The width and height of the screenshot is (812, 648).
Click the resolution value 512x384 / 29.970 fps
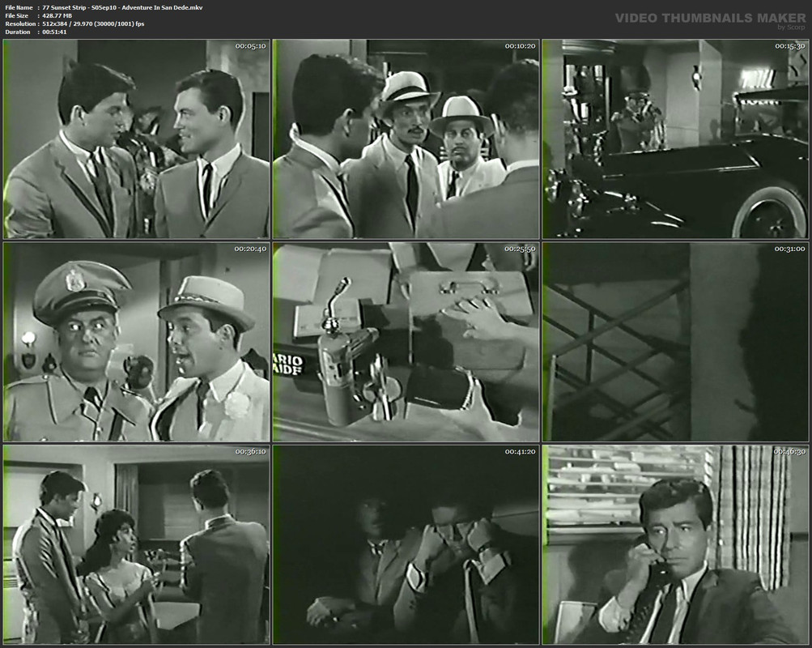click(93, 23)
